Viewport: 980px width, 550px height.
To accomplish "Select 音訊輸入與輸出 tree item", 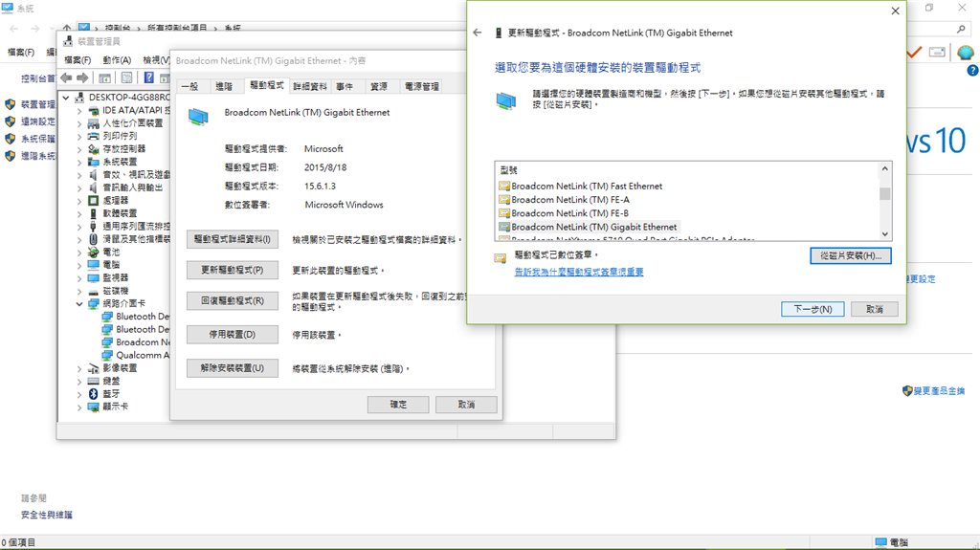I will [x=132, y=187].
